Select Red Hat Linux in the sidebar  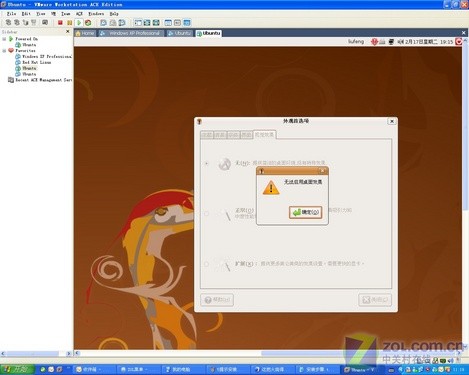click(x=33, y=62)
